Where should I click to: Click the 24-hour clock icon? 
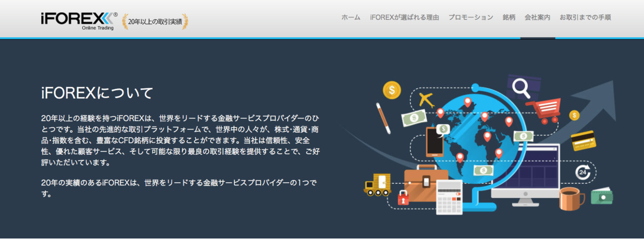tap(583, 172)
